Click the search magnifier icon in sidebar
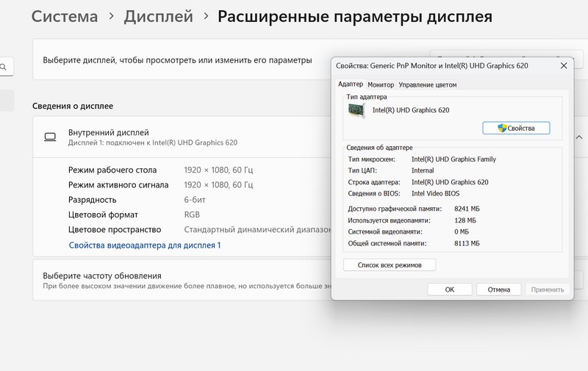Image resolution: width=588 pixels, height=371 pixels. tap(4, 68)
